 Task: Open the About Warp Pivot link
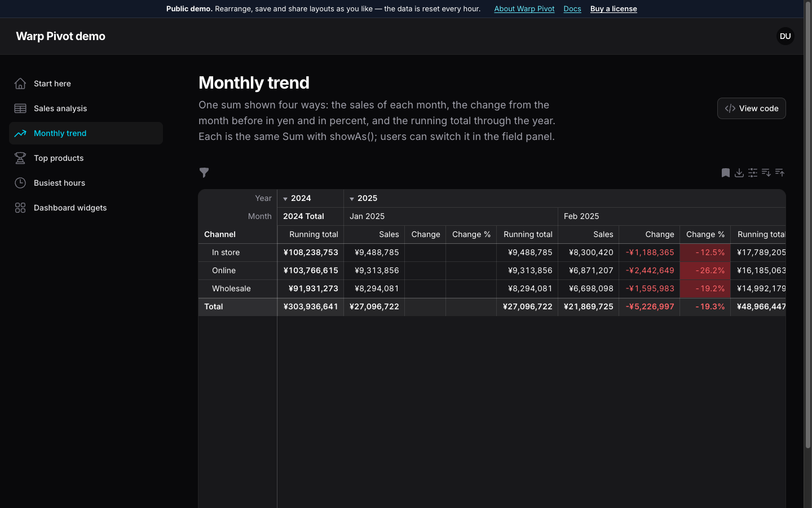point(524,9)
